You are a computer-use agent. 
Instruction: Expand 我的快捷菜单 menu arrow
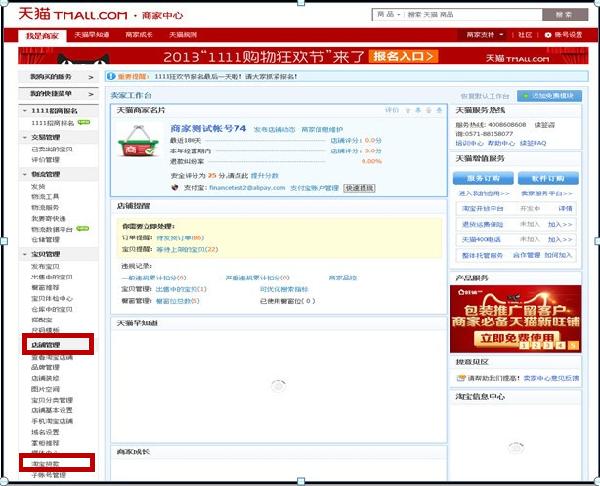pos(91,94)
